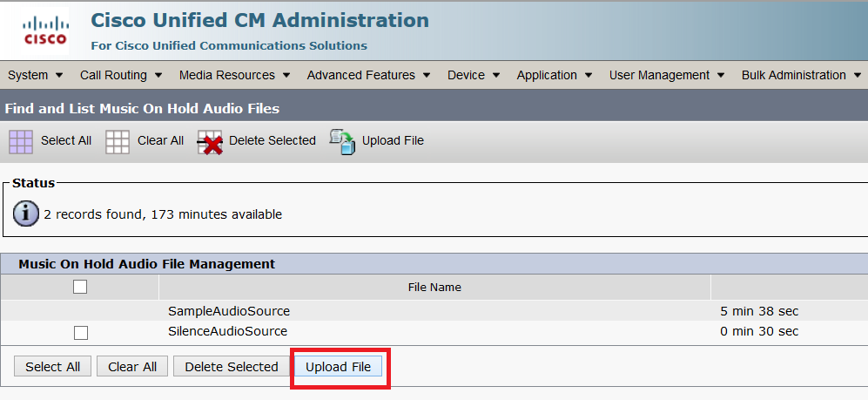This screenshot has width=868, height=400.
Task: Open the Device menu
Action: pyautogui.click(x=474, y=75)
